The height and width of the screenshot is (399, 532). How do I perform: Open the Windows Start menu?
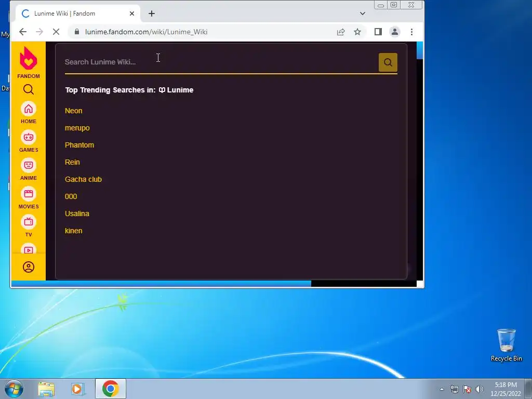[x=14, y=389]
